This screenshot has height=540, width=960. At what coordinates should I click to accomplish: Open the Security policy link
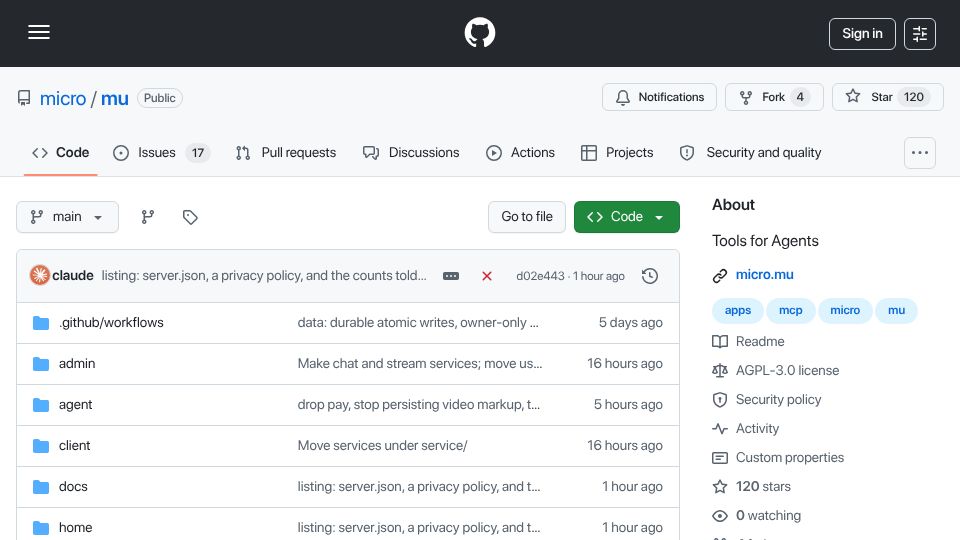778,400
